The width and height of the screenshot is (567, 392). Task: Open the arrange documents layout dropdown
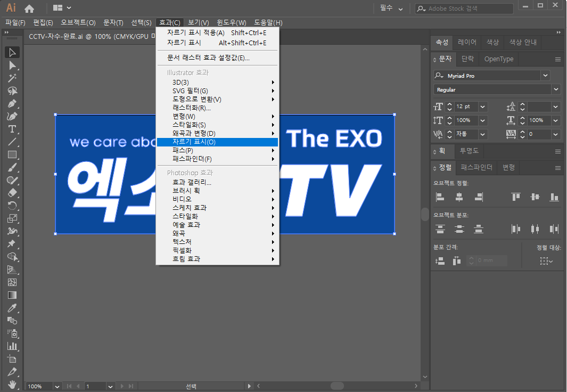click(x=62, y=7)
